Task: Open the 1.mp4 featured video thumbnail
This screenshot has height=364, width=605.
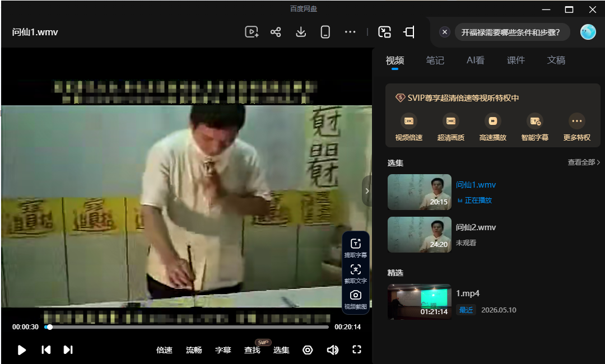Action: click(420, 302)
